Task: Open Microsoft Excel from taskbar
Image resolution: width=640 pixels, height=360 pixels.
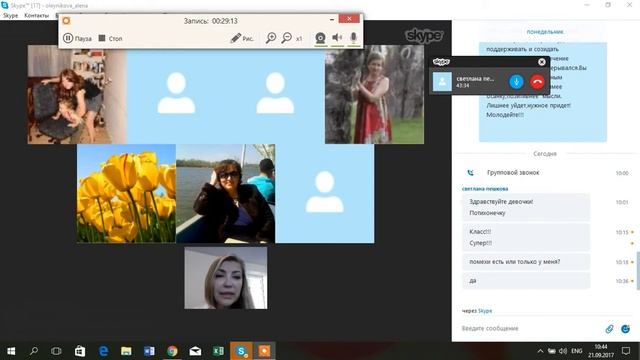Action: pyautogui.click(x=218, y=351)
